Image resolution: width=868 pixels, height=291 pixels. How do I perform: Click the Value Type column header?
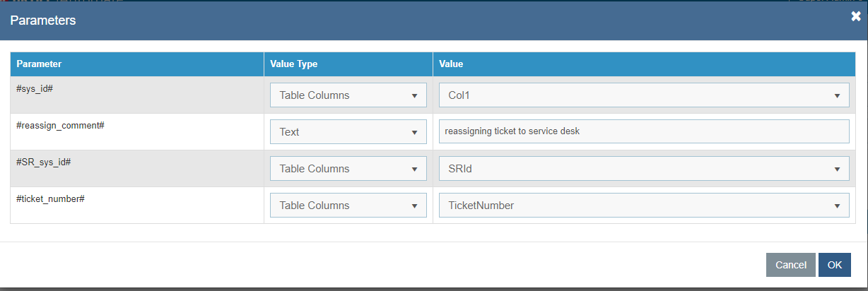point(293,64)
